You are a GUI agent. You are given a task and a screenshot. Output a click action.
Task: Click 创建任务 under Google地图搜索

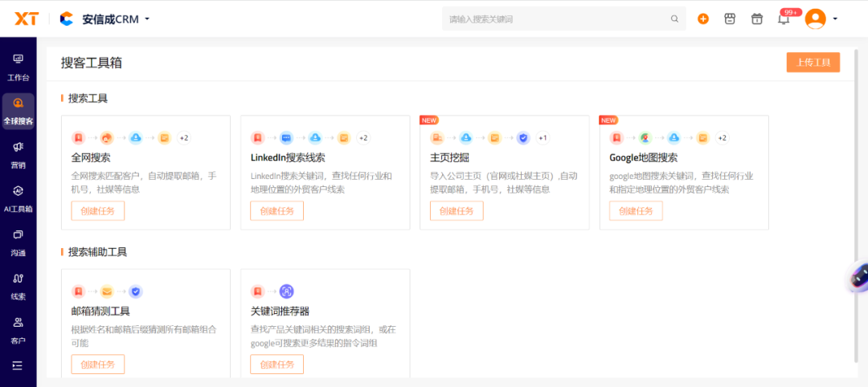pyautogui.click(x=636, y=210)
